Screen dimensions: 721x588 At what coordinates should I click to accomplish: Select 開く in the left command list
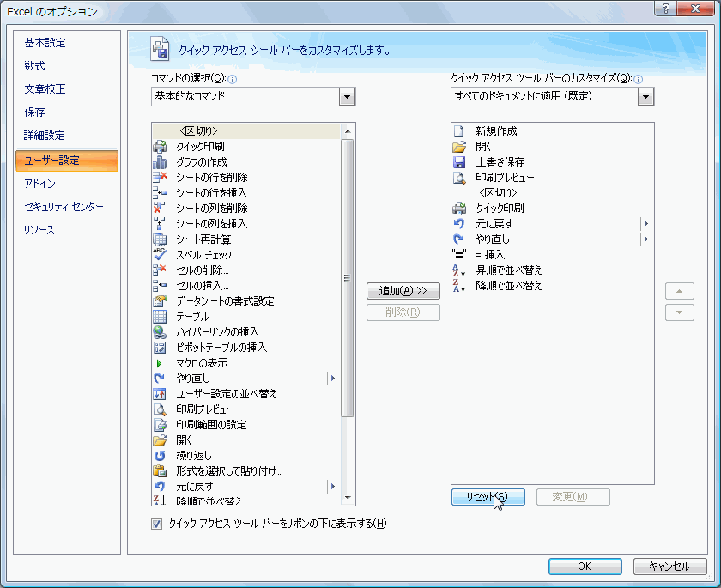point(246,440)
